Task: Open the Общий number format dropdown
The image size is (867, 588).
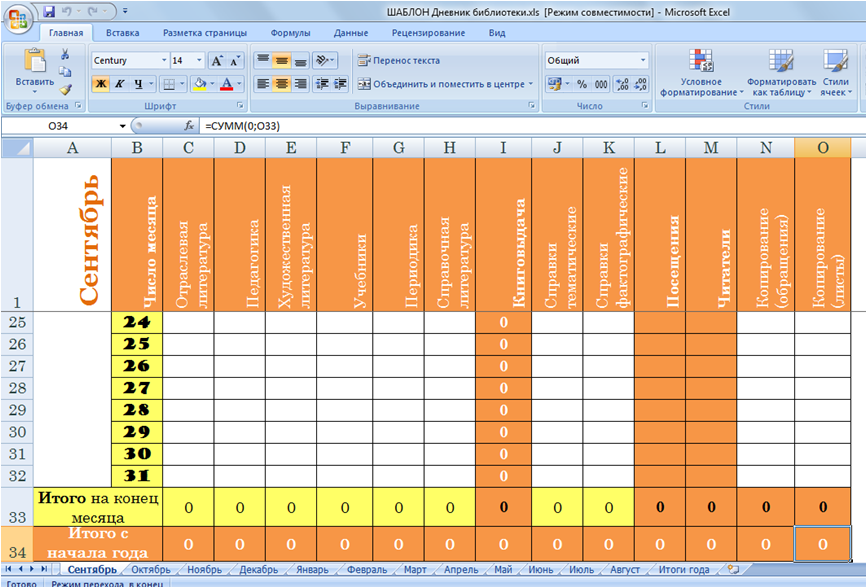Action: tap(643, 60)
